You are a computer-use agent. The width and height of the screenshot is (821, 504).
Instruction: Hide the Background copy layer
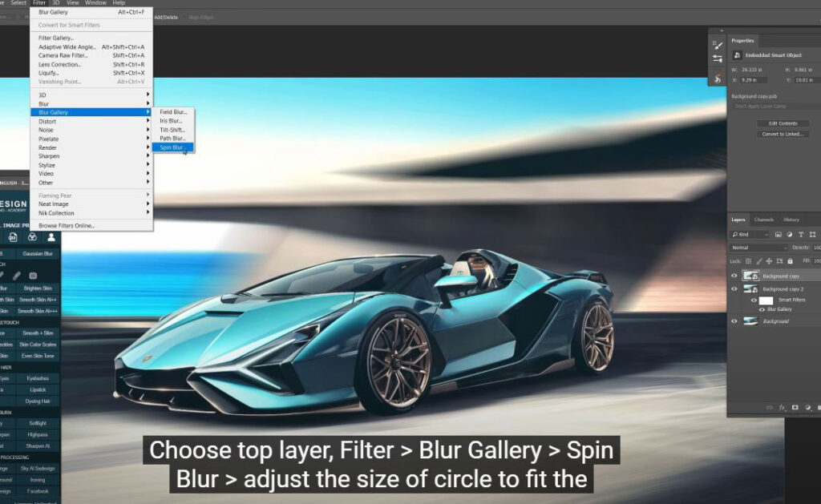click(x=734, y=276)
